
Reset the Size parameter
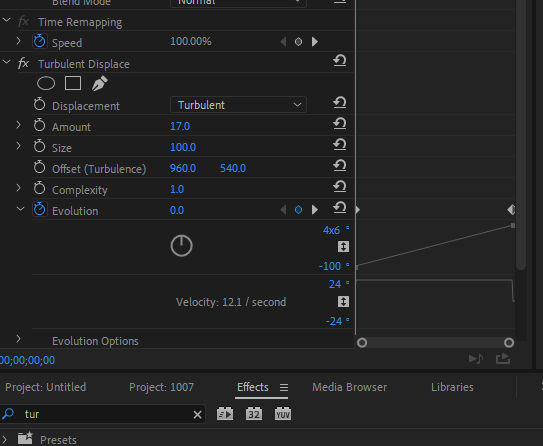coord(339,145)
